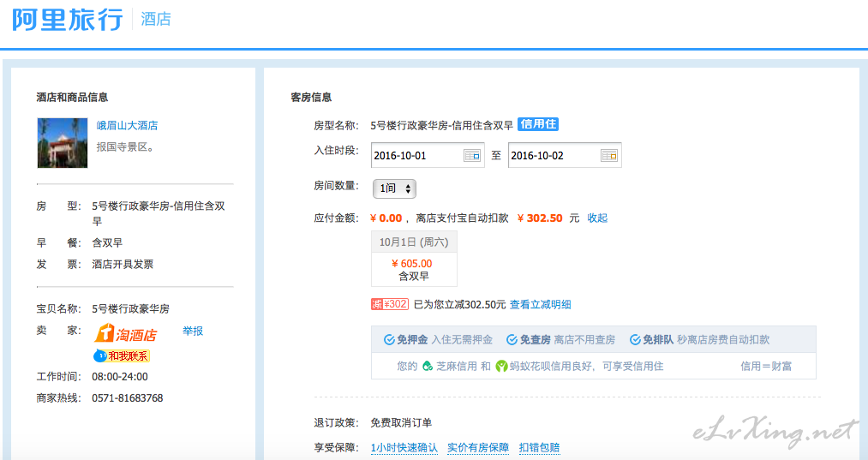Open 查看立减明细 link

[541, 304]
